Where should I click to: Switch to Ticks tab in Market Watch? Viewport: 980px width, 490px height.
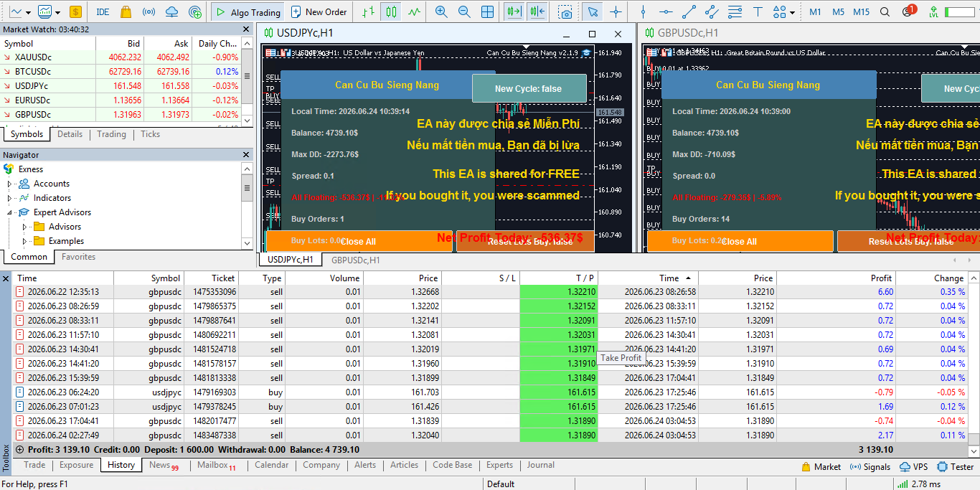pyautogui.click(x=150, y=134)
